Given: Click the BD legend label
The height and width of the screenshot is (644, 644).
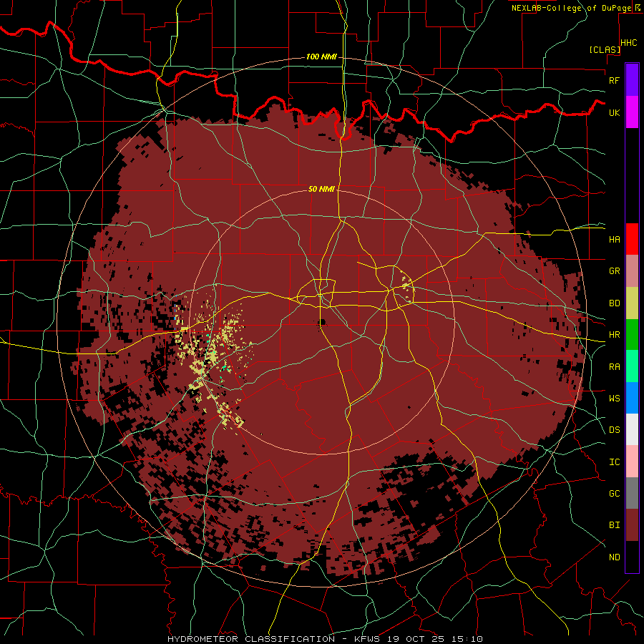Looking at the screenshot, I should coord(614,303).
